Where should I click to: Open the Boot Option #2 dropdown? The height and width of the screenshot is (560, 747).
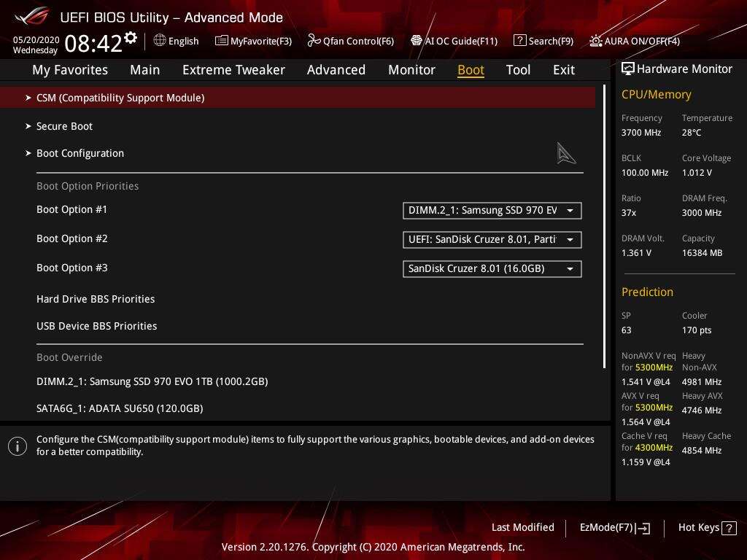[492, 240]
